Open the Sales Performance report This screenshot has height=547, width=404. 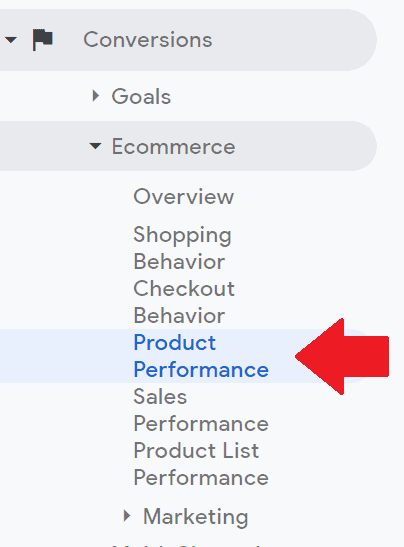[201, 410]
